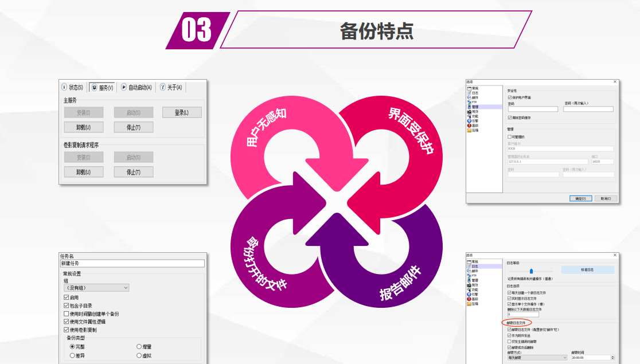The image size is (640, 364).
Task: Click the 关于(A) question mark icon
Action: 162,87
